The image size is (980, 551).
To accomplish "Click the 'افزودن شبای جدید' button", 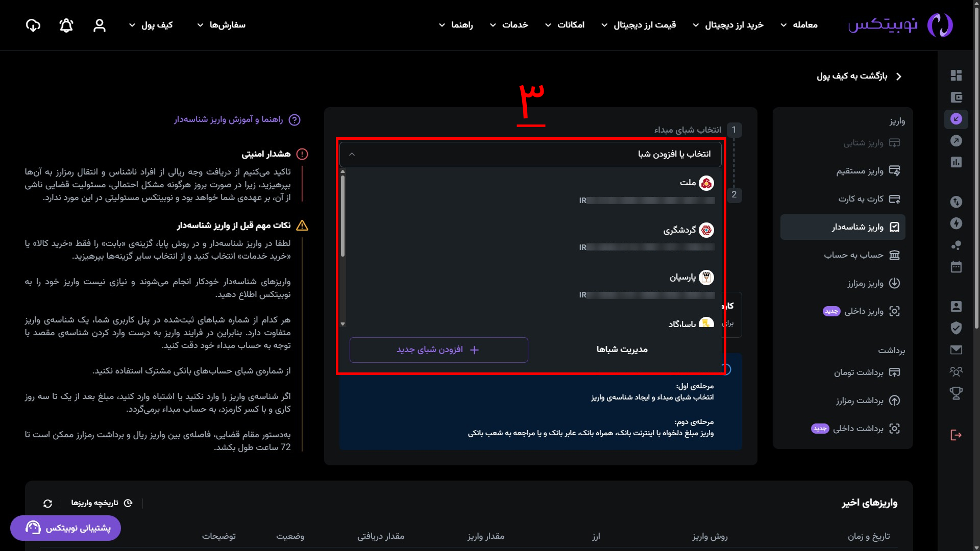I will tap(438, 350).
